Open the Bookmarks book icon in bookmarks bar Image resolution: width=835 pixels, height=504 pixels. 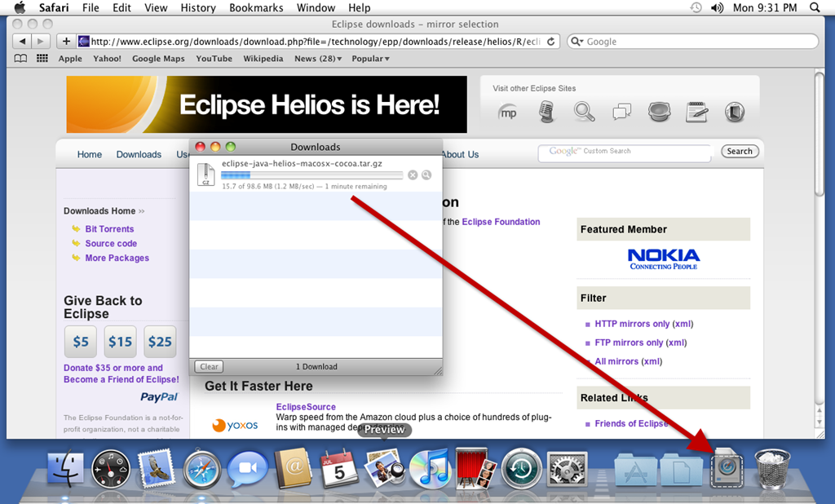20,59
